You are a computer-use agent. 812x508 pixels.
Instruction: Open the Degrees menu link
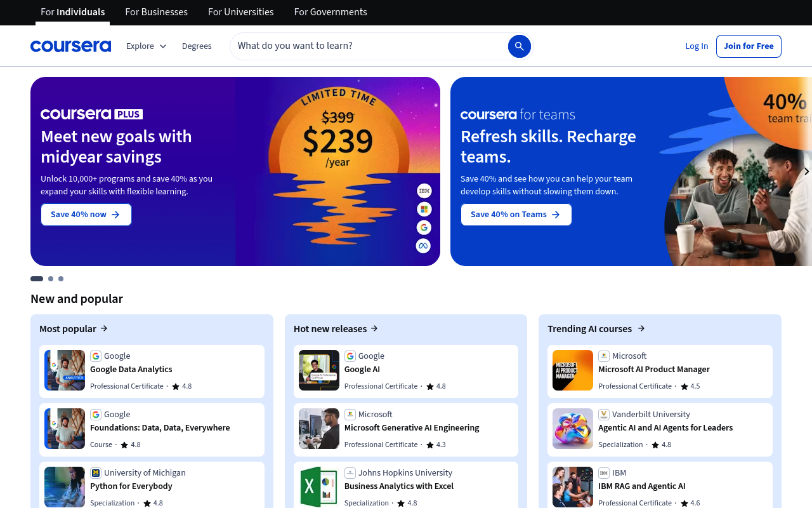click(197, 46)
